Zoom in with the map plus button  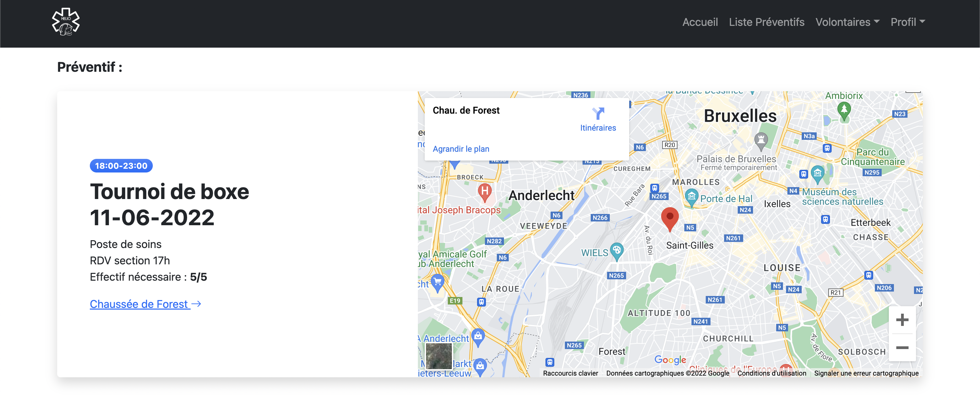(x=902, y=320)
